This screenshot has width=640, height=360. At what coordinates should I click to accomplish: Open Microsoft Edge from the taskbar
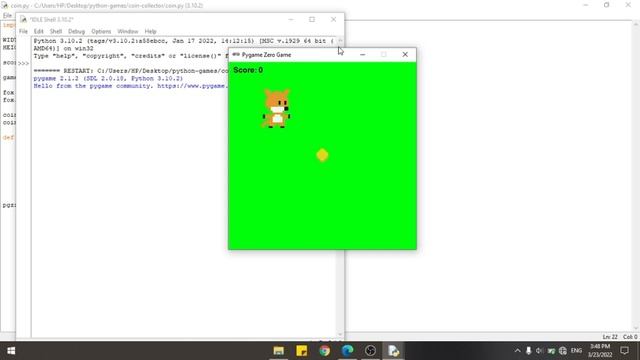point(347,351)
